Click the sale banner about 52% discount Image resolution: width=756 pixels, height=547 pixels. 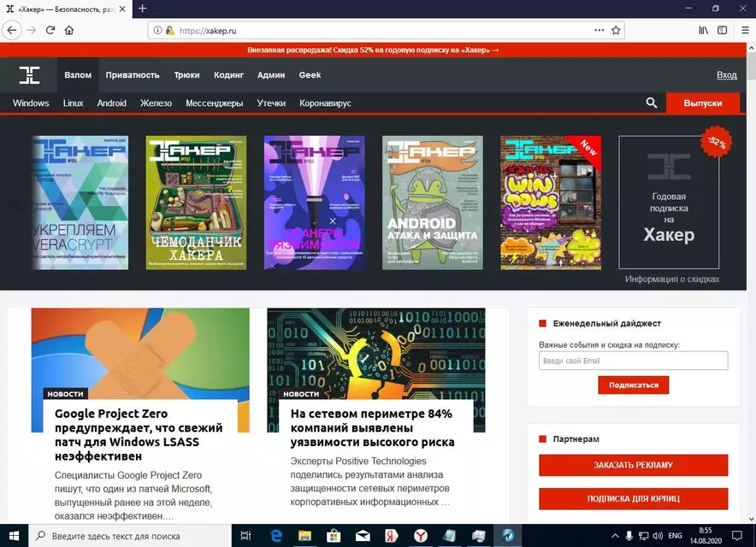pos(373,50)
